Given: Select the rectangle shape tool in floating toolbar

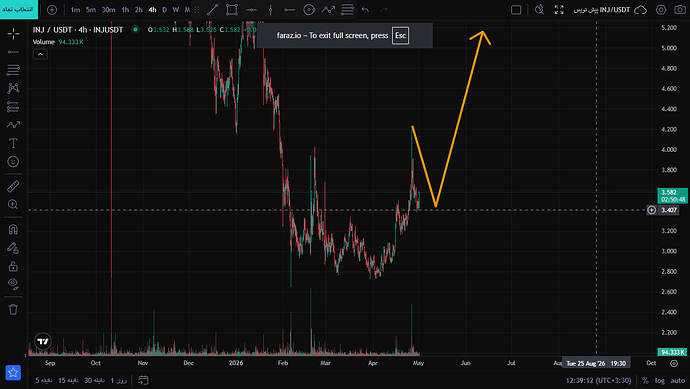Looking at the screenshot, I should tap(232, 10).
